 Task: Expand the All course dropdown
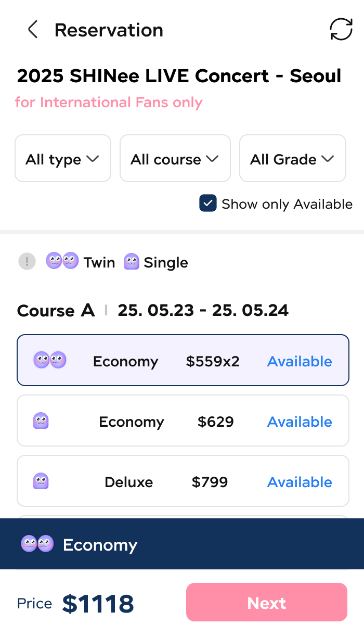tap(175, 159)
